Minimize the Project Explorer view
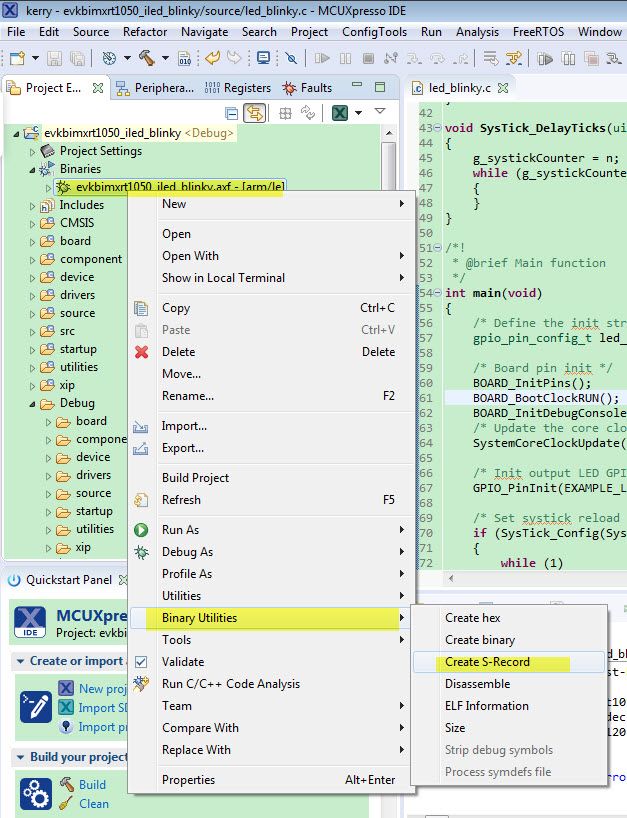The height and width of the screenshot is (818, 627). coord(357,84)
